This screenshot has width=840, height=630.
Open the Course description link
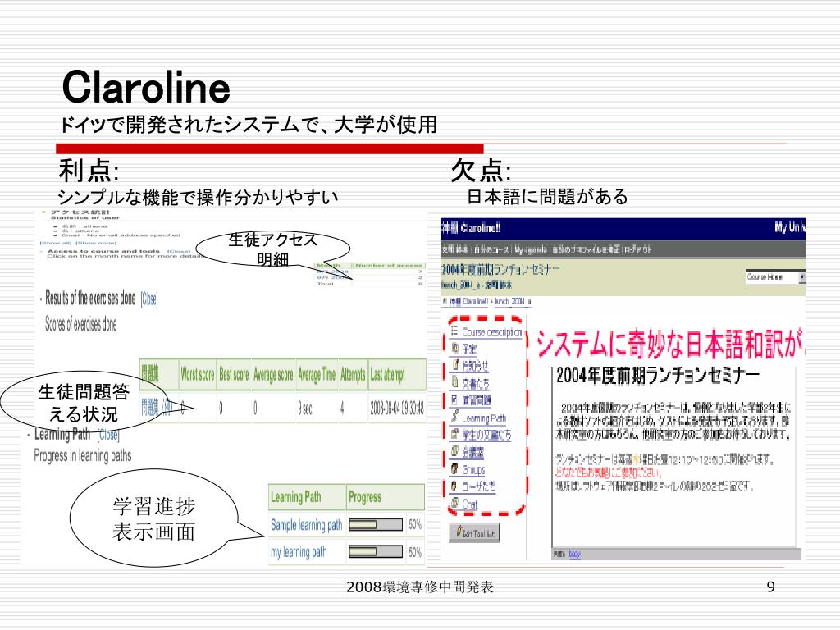(x=491, y=332)
